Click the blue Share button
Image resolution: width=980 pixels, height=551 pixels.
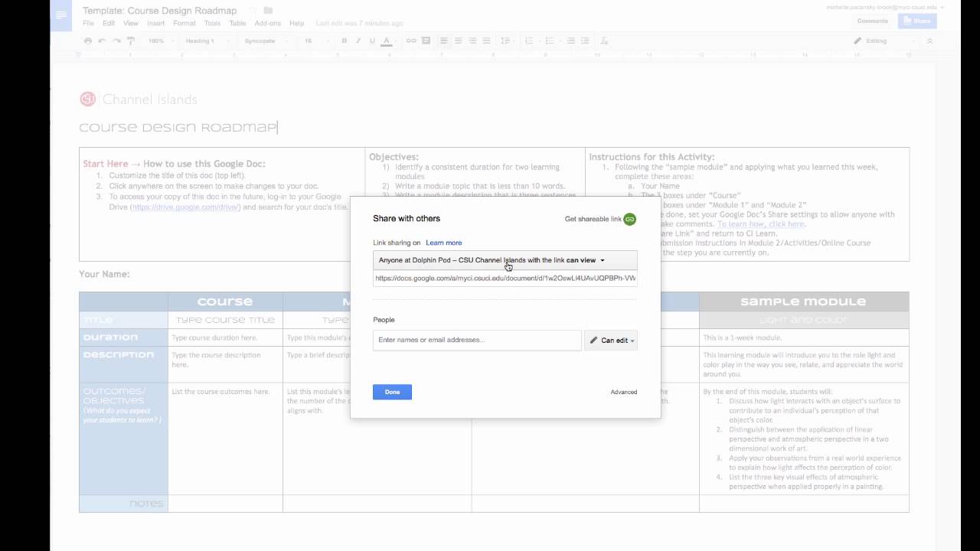[x=918, y=21]
